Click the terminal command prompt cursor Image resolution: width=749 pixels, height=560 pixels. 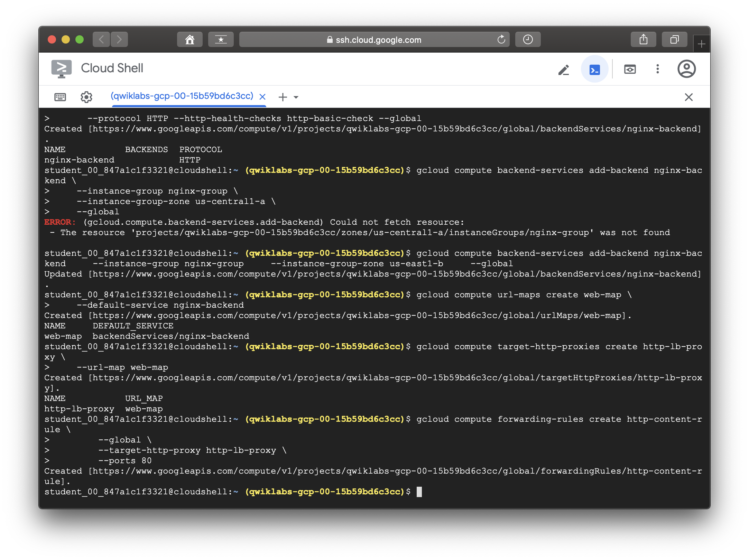coord(419,492)
